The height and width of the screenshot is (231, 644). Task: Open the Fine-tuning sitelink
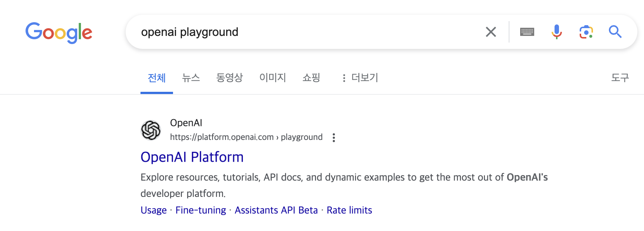point(201,210)
